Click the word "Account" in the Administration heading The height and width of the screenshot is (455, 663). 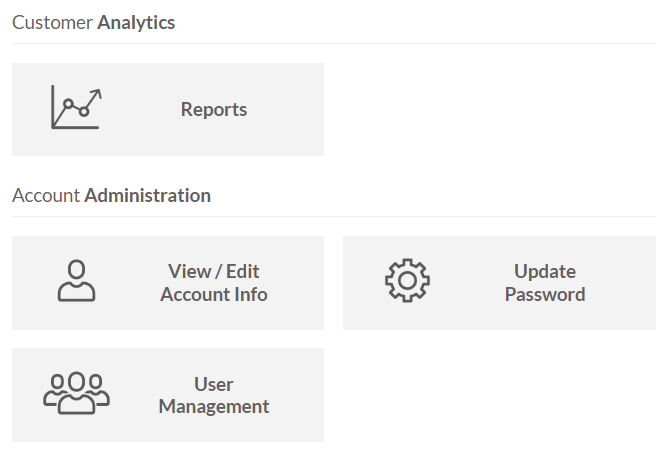(45, 195)
